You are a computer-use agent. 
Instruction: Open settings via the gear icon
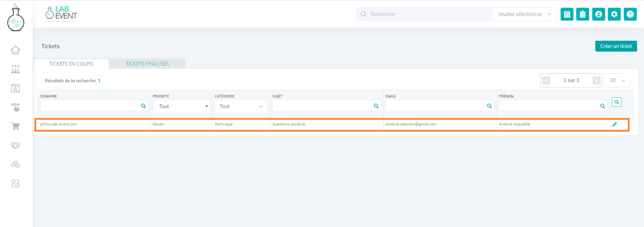point(614,14)
